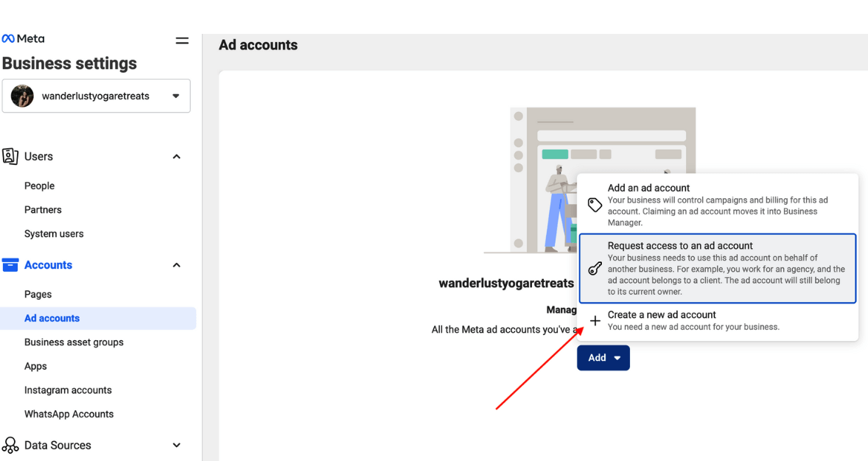This screenshot has width=868, height=461.
Task: Expand the Data Sources section chevron
Action: pos(177,445)
